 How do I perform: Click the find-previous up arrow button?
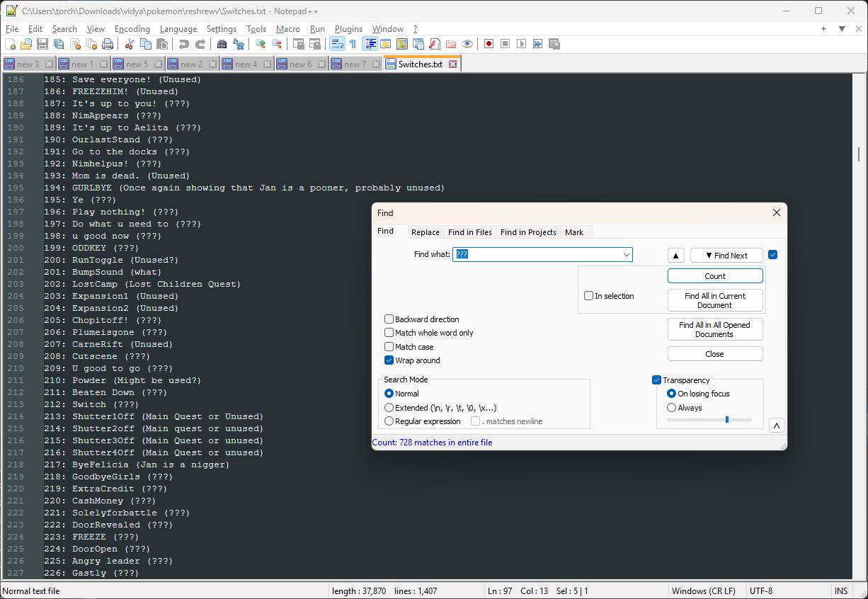[x=676, y=256]
